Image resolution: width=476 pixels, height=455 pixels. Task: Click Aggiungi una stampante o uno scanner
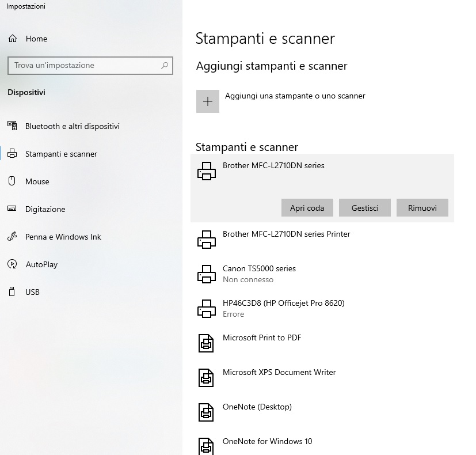[x=295, y=96]
